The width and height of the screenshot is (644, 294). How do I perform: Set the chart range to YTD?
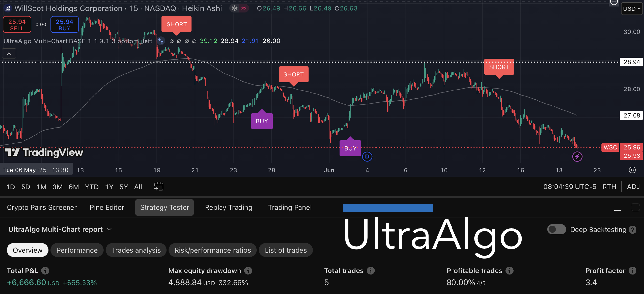coord(92,187)
